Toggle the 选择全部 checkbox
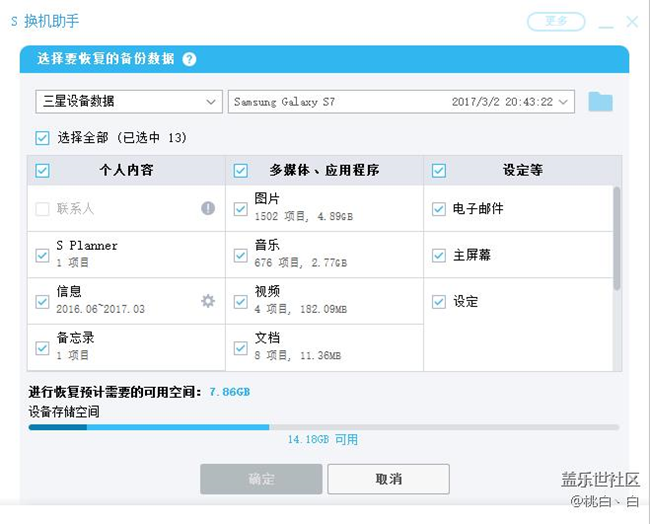 pos(42,138)
